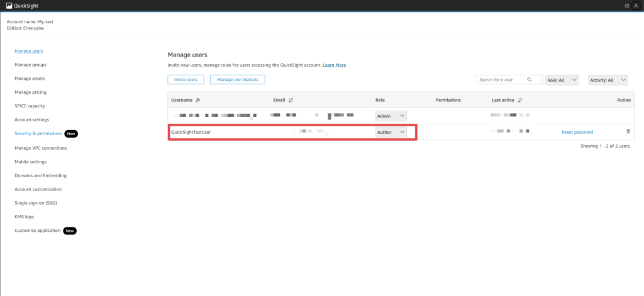Click the Username column header label

coord(182,100)
